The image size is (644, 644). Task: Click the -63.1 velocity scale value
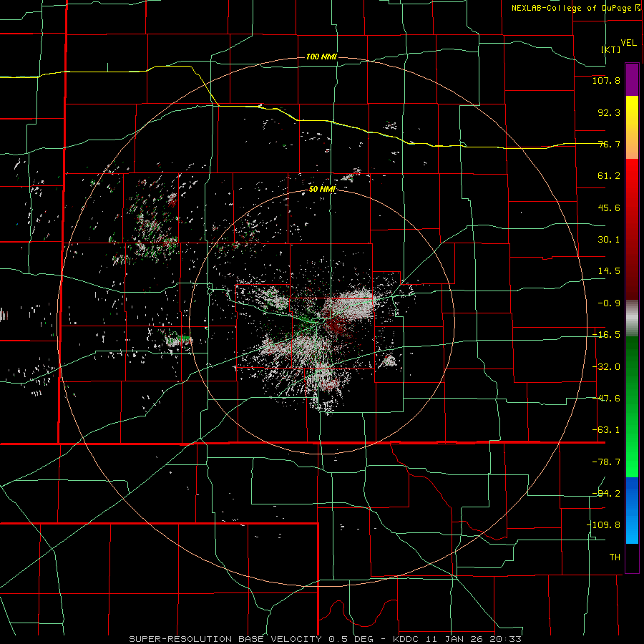606,430
